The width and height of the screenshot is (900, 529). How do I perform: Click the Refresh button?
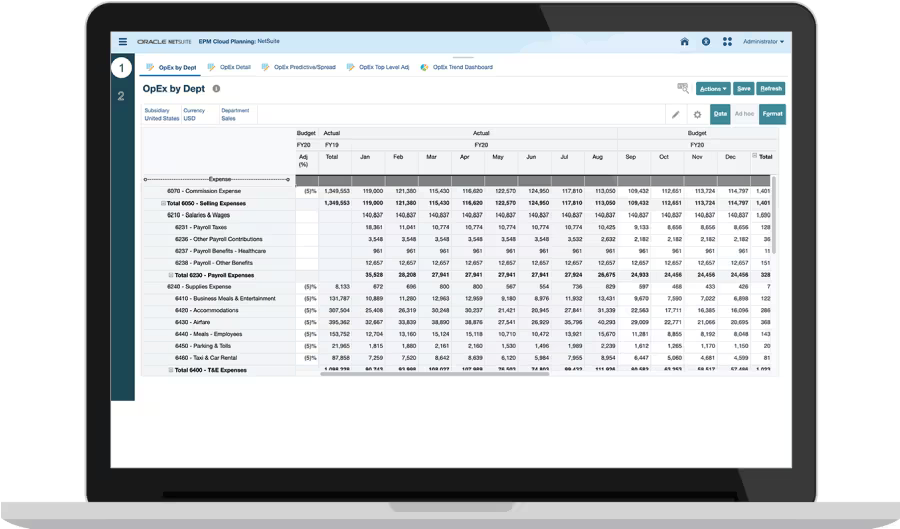click(771, 89)
